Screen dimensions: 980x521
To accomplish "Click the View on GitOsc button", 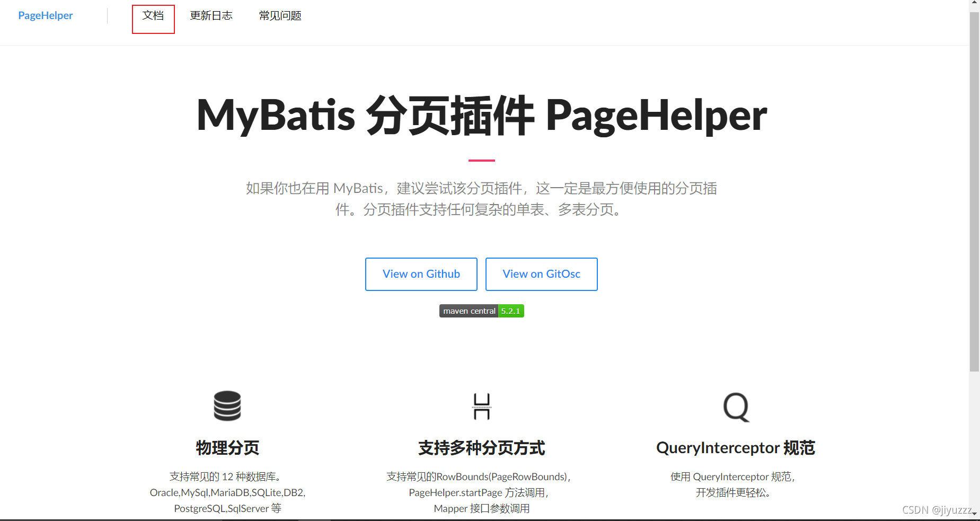I will pyautogui.click(x=541, y=274).
